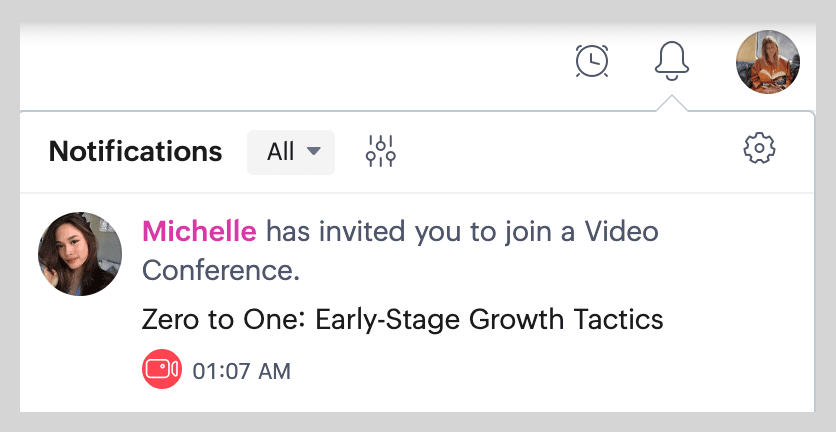The width and height of the screenshot is (836, 432).
Task: Open the reminders alarm clock icon
Action: point(592,61)
